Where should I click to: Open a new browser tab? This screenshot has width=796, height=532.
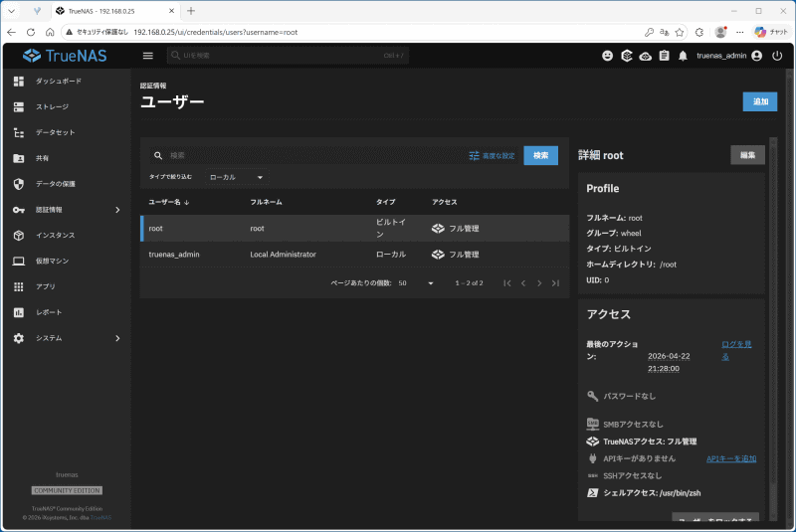pos(191,11)
